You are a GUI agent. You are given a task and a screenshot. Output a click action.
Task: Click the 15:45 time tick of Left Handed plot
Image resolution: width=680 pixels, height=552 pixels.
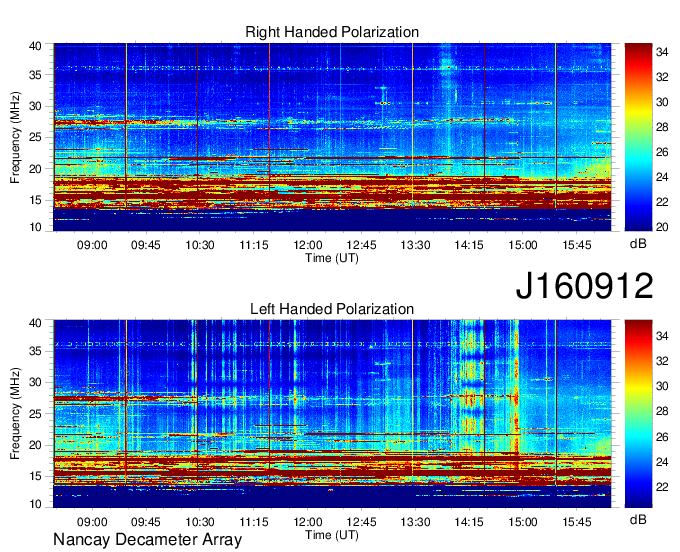577,522
